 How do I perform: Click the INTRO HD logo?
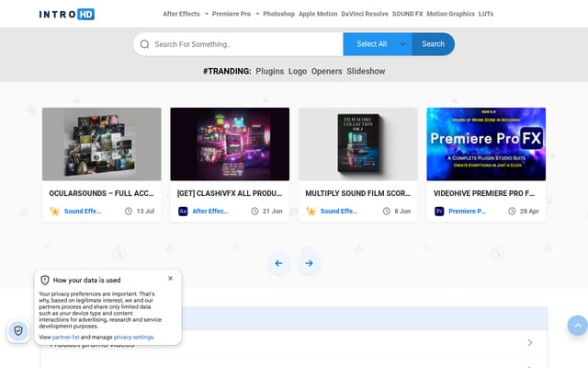(67, 15)
